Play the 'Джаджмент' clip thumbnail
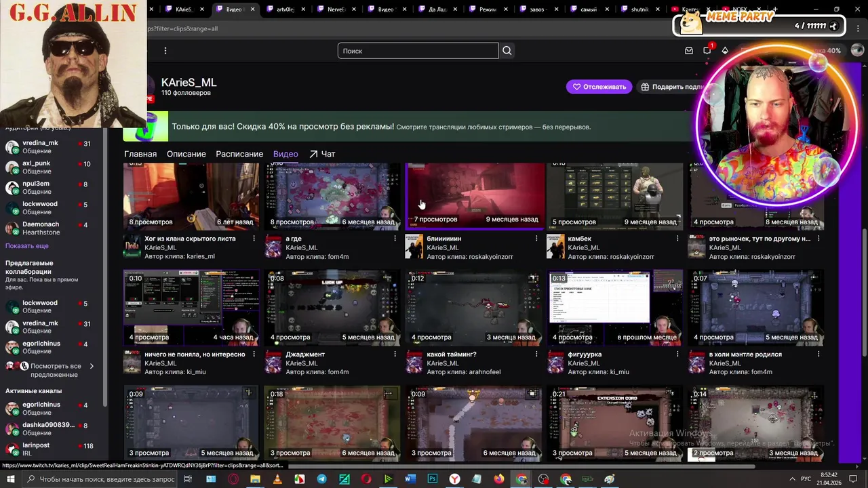Image resolution: width=868 pixels, height=488 pixels. (333, 307)
